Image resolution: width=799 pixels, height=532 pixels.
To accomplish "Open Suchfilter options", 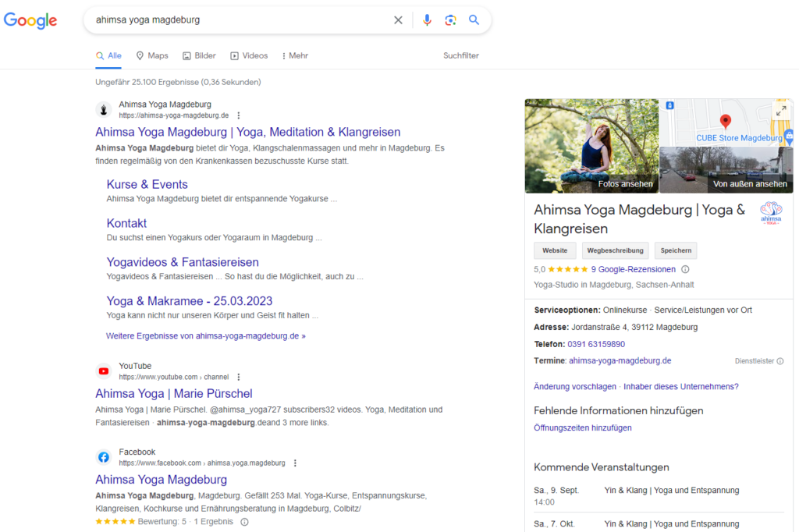I will point(460,55).
